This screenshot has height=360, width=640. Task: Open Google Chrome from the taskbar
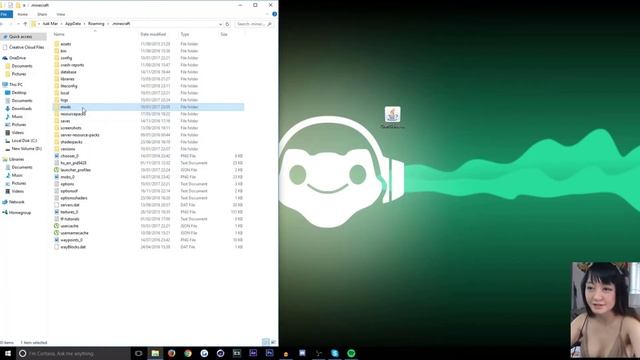point(188,353)
